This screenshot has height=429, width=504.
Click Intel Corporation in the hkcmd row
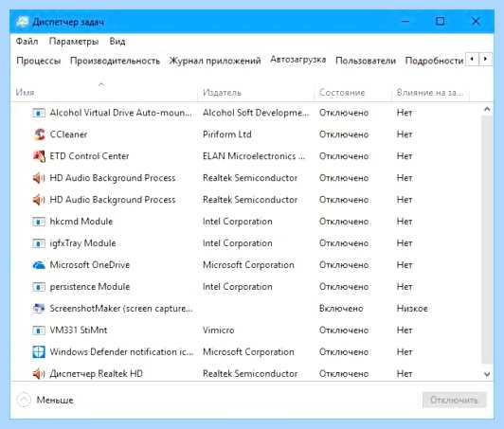click(238, 222)
